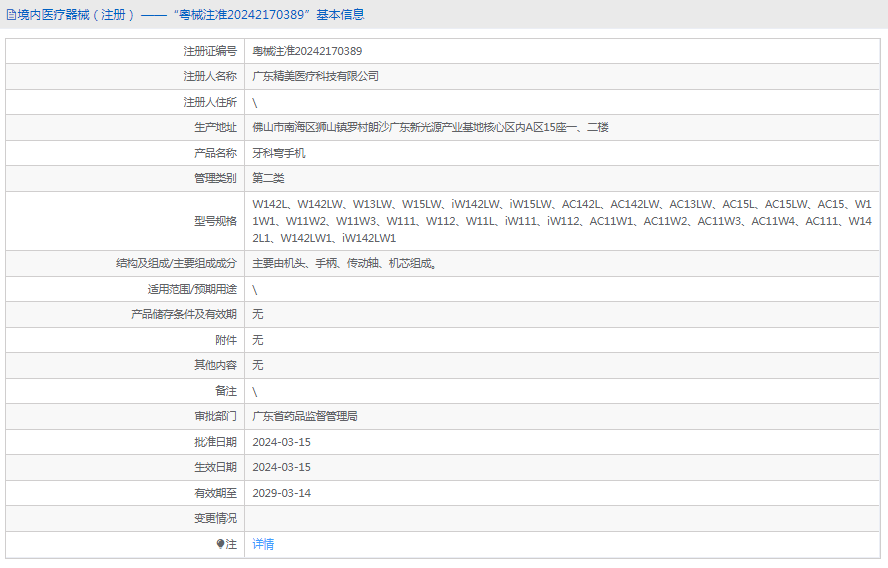This screenshot has width=888, height=568.
Task: Click the 生产地址 label
Action: [215, 127]
